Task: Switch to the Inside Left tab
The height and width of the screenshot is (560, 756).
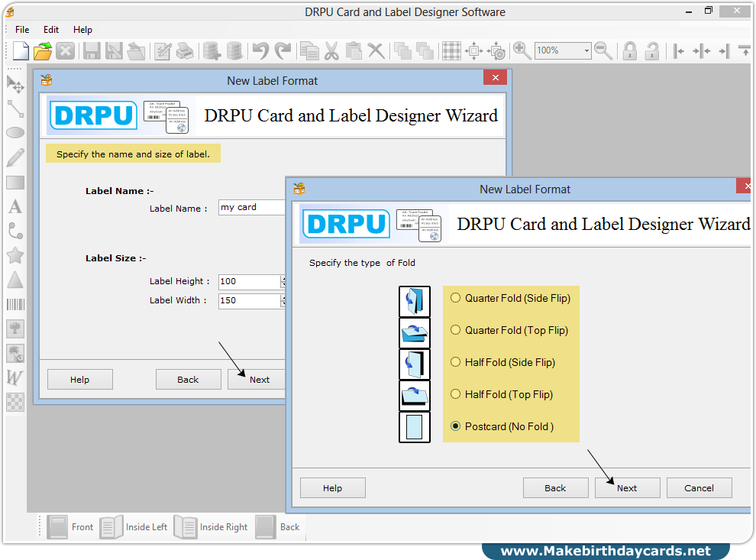Action: [134, 527]
